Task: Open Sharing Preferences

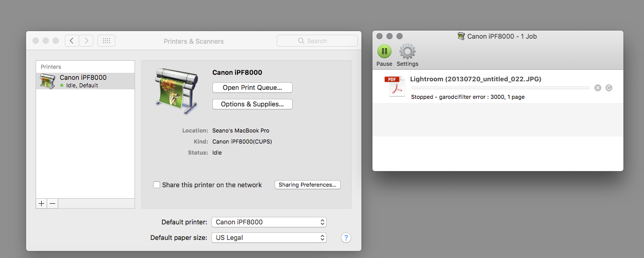Action: (x=307, y=185)
